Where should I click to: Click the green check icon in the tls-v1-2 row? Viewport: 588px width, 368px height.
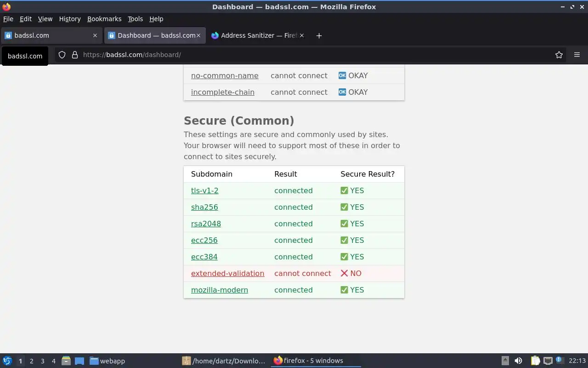(344, 190)
